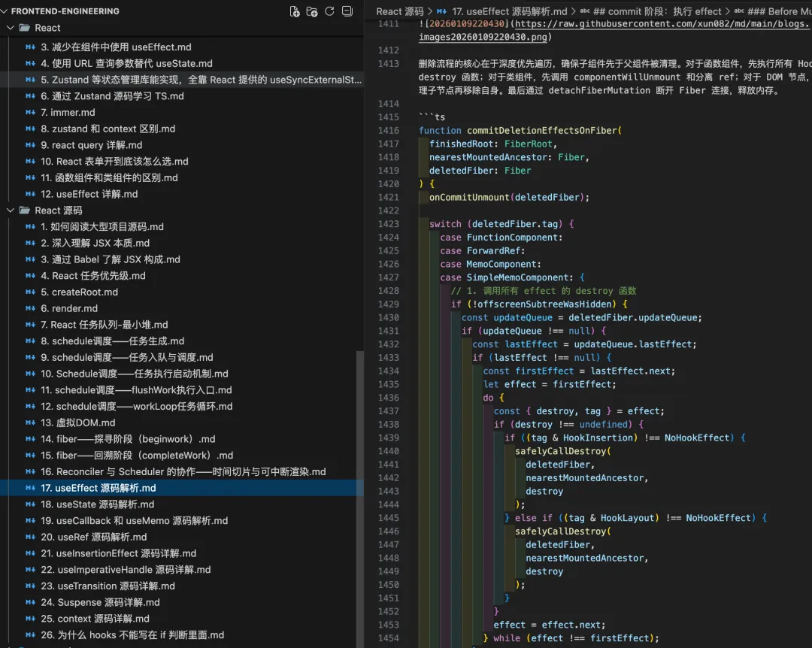Click 'detachFiberMutation' in the paragraph
Viewport: 812px width, 648px height.
click(599, 91)
